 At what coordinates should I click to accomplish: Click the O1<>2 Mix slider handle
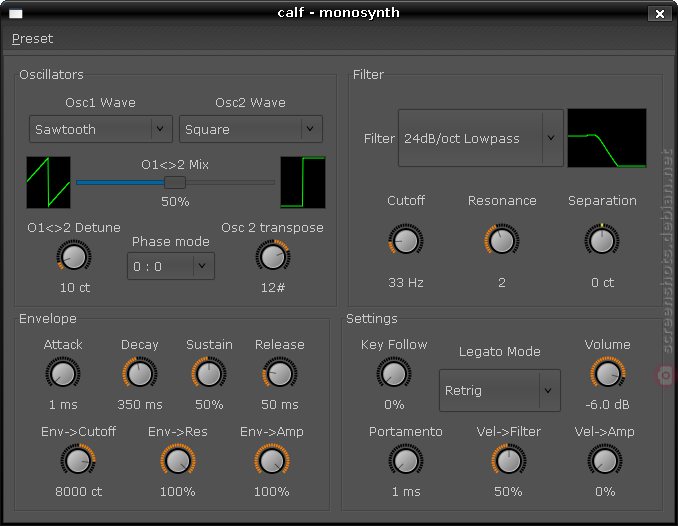click(175, 183)
